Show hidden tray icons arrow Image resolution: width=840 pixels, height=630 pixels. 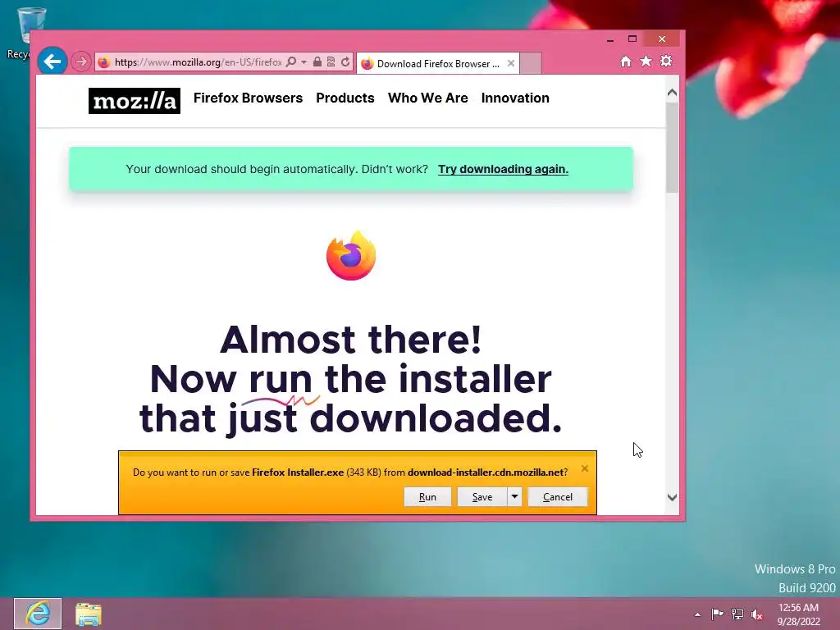697,614
